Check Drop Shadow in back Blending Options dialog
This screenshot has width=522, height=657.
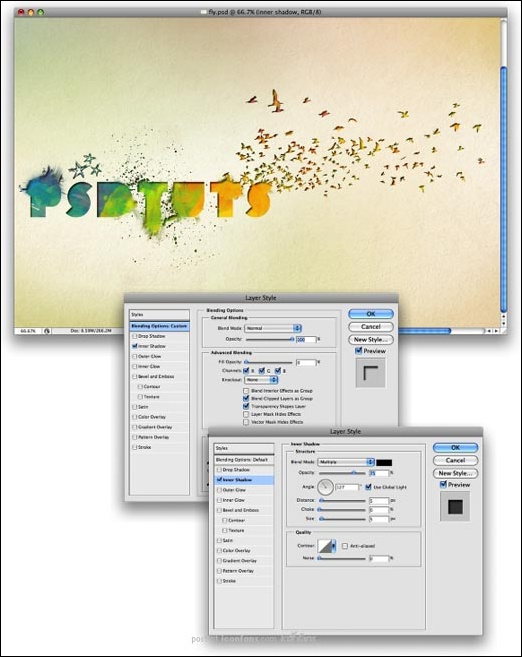pos(134,336)
